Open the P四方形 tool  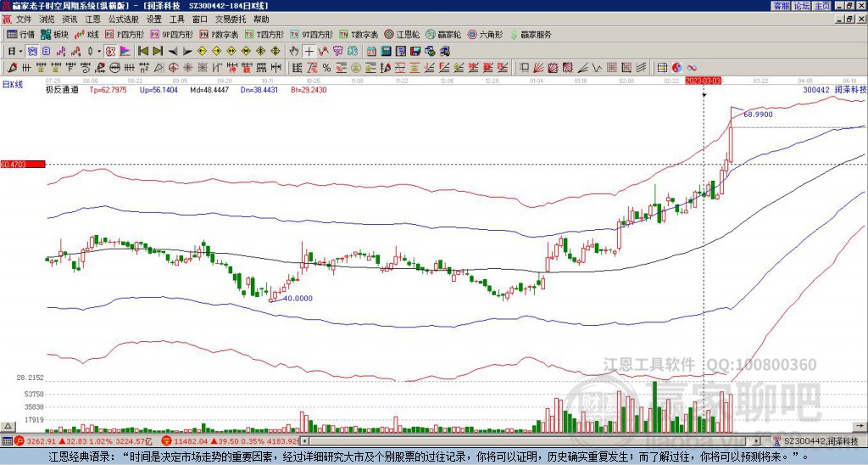[x=125, y=34]
